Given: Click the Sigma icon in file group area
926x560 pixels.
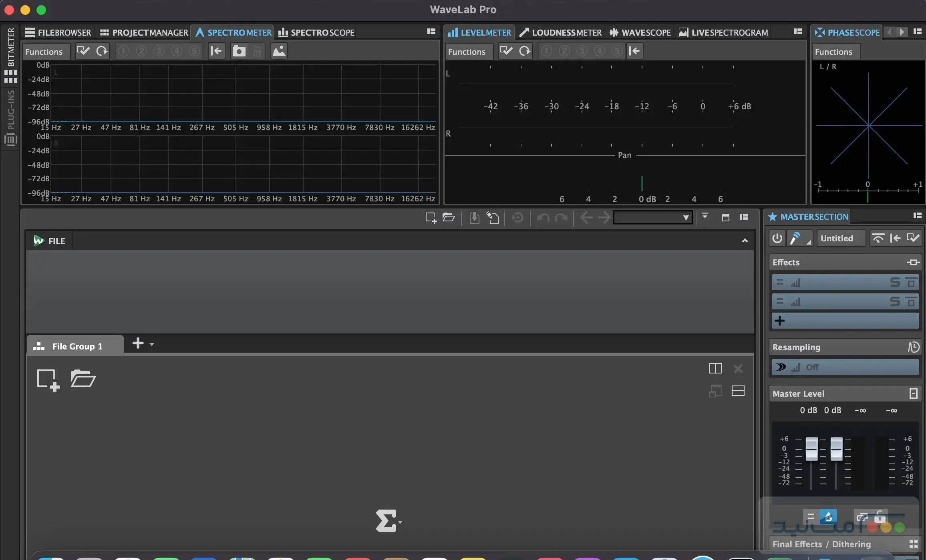Looking at the screenshot, I should pos(385,521).
